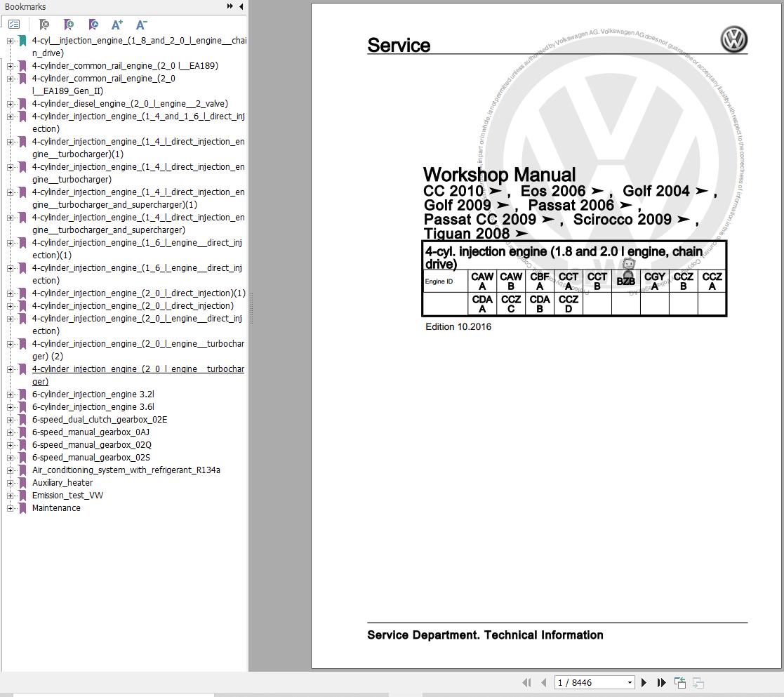
Task: Expand the 6-speed_dual_clutch_gearbox_02E bookmark
Action: (10, 420)
